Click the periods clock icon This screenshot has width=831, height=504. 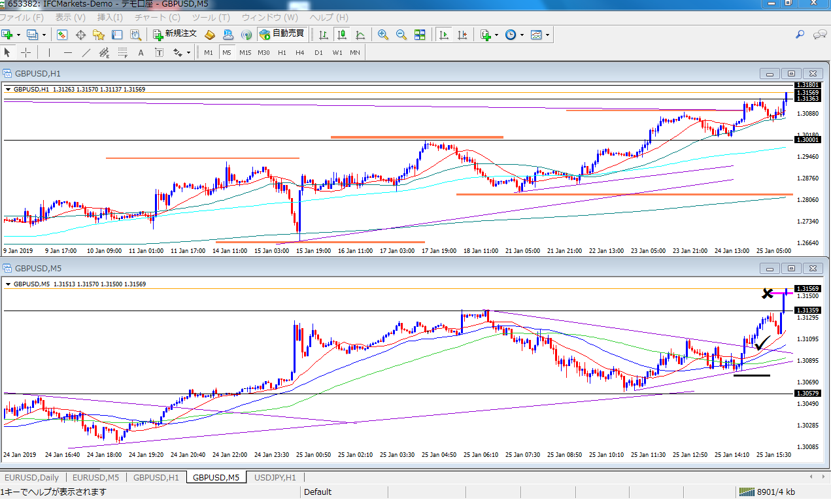[x=511, y=34]
